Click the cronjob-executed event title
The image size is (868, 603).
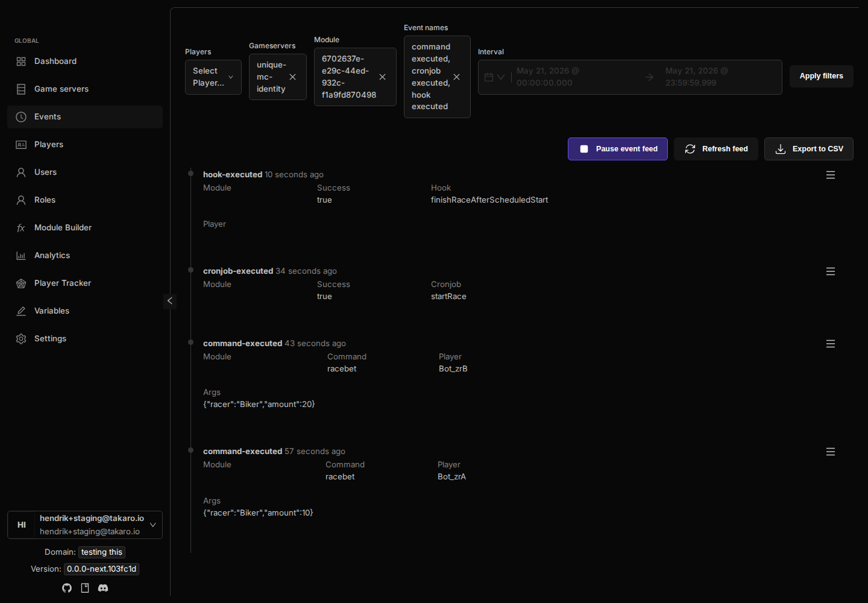coord(238,271)
